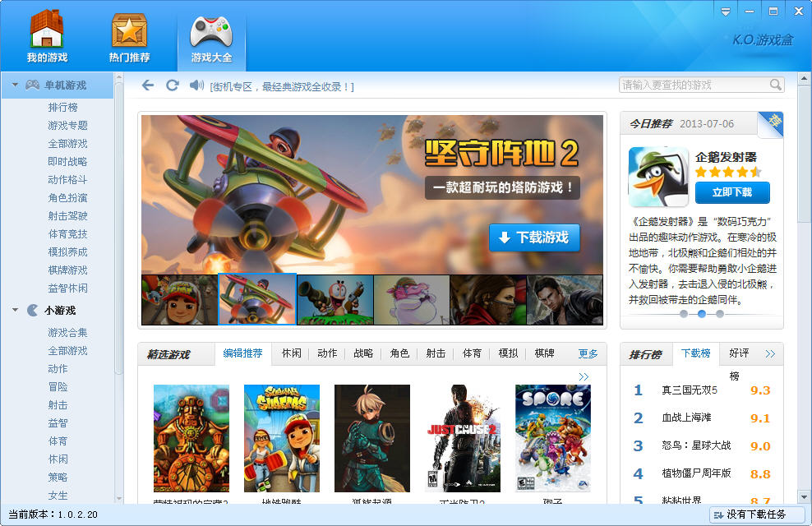Viewport: 812px width, 526px height.
Task: Open the 企鹅发射器 game icon
Action: [x=657, y=175]
